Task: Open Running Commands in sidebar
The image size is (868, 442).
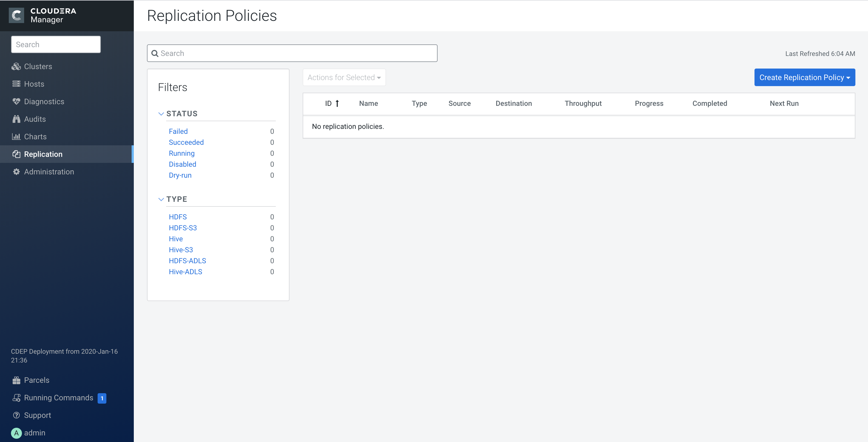Action: point(58,398)
